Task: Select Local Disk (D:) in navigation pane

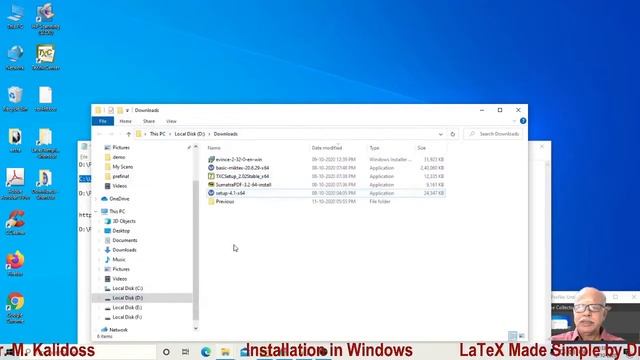Action: pos(127,298)
